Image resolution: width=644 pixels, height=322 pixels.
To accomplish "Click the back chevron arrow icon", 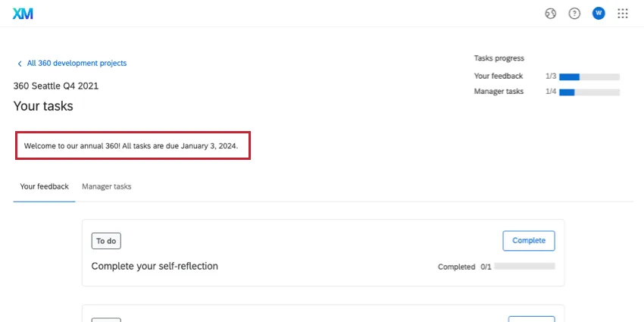I will (20, 64).
